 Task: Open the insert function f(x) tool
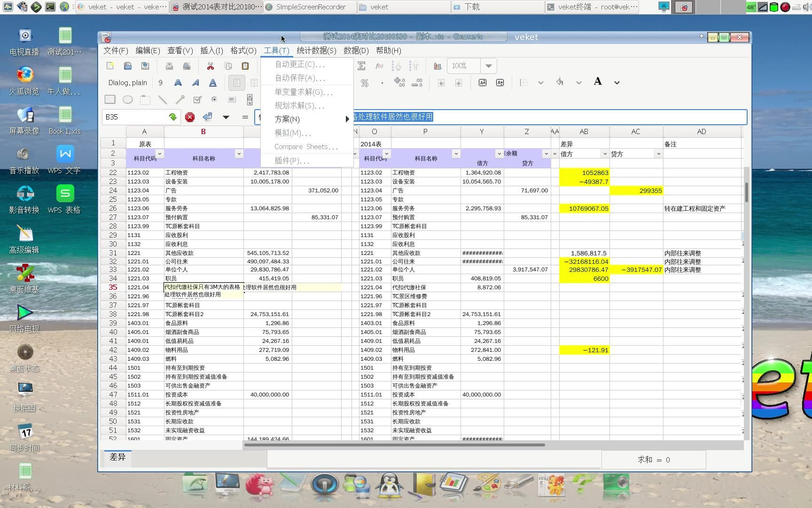pyautogui.click(x=379, y=66)
